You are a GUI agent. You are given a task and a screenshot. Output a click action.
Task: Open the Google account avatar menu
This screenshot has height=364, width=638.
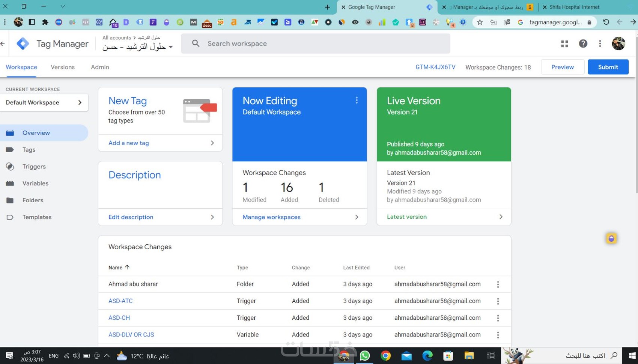(618, 44)
